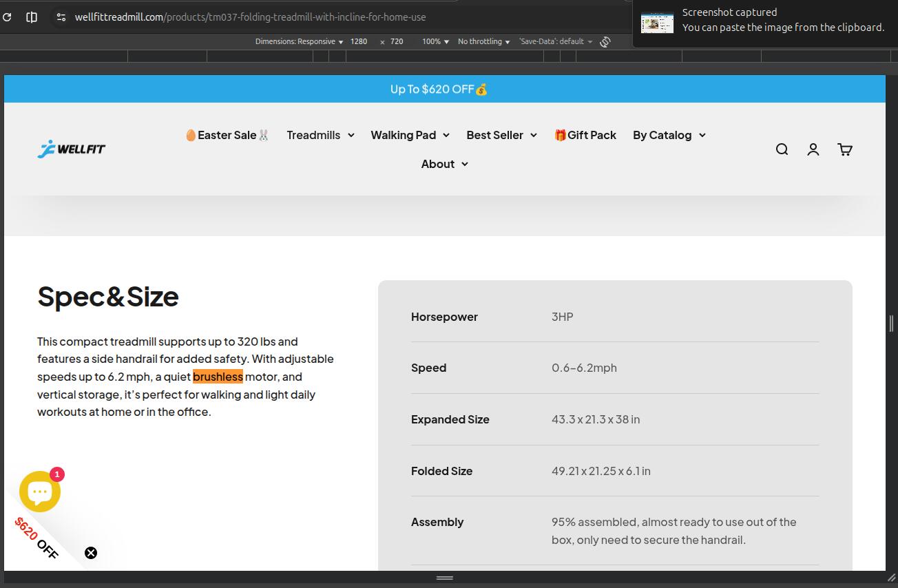The width and height of the screenshot is (898, 588).
Task: Open the Shopify chat bubble
Action: (x=40, y=492)
